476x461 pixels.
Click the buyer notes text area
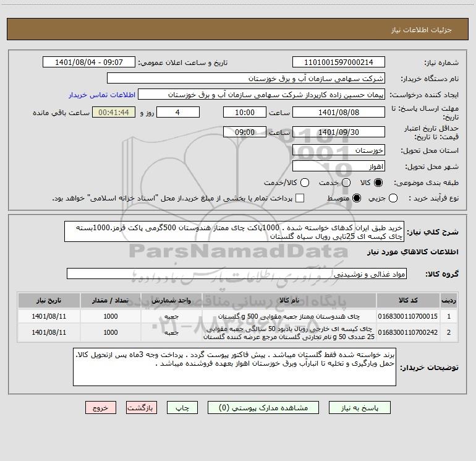234,367
